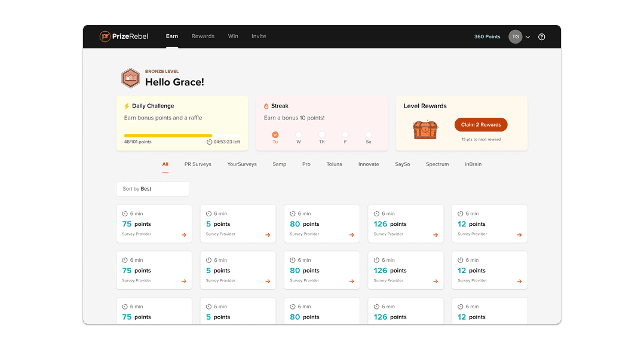644x349 pixels.
Task: Switch to the SaySo tab
Action: coord(403,164)
